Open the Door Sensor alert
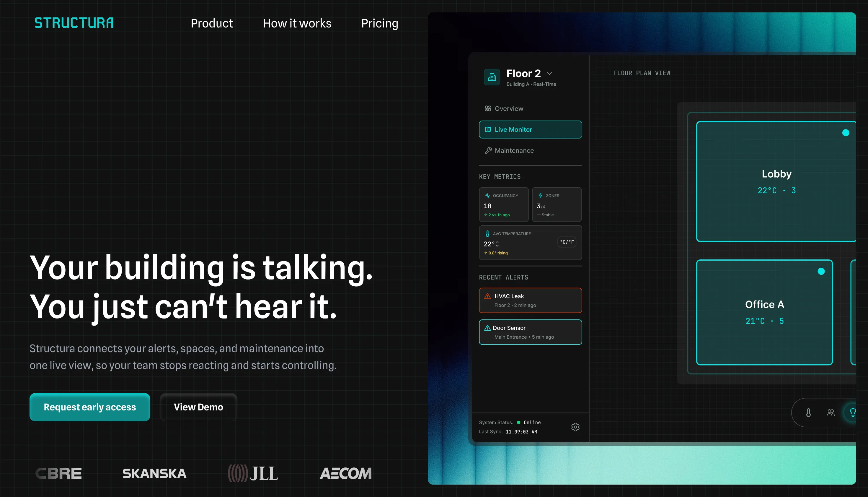 530,332
